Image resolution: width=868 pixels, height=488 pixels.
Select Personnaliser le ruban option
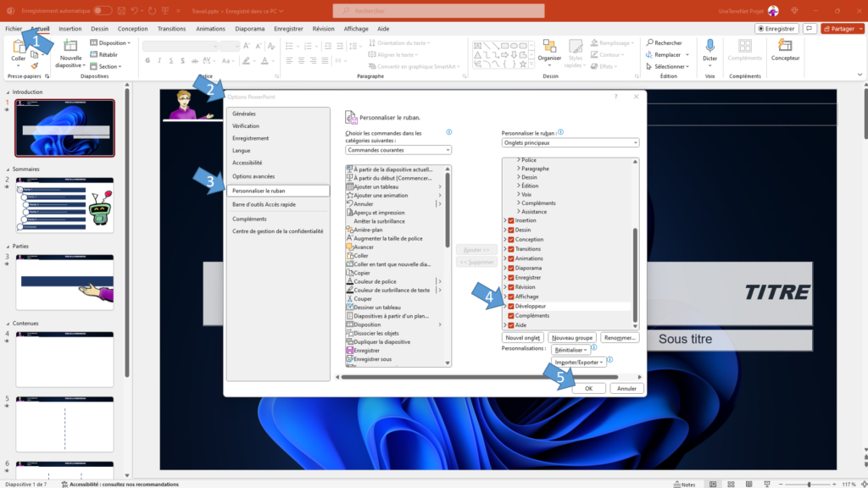pyautogui.click(x=278, y=191)
